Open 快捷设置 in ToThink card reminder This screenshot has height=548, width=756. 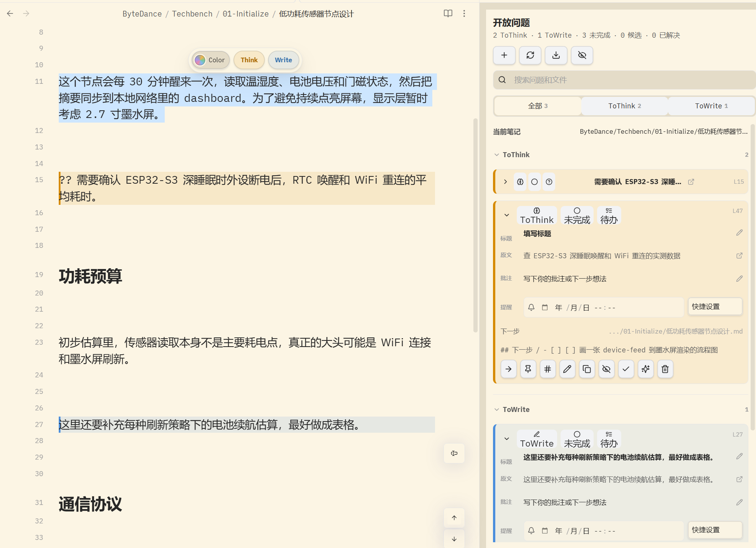[x=715, y=307]
